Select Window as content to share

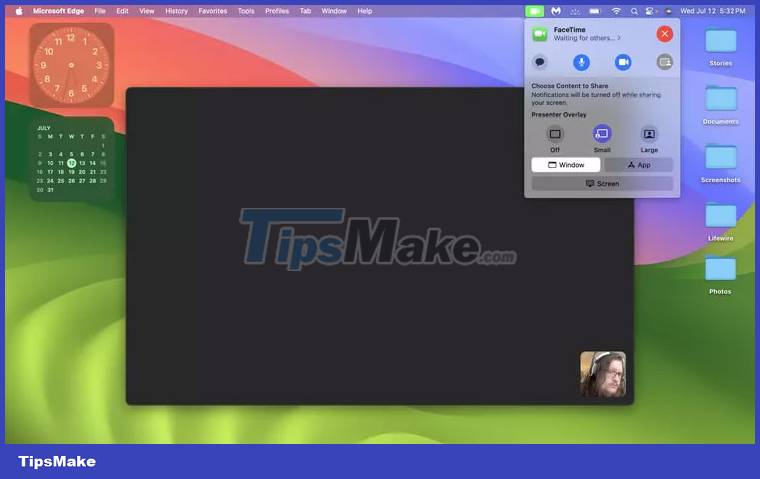click(x=566, y=165)
